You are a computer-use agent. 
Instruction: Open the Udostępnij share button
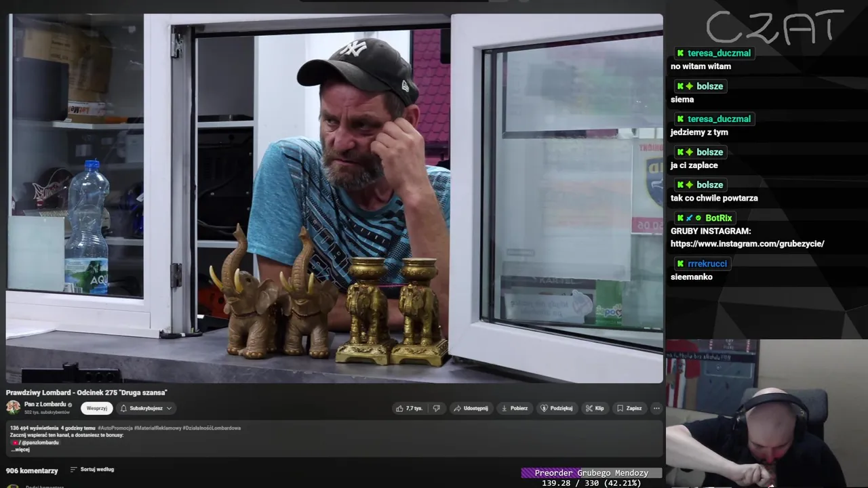pos(471,408)
